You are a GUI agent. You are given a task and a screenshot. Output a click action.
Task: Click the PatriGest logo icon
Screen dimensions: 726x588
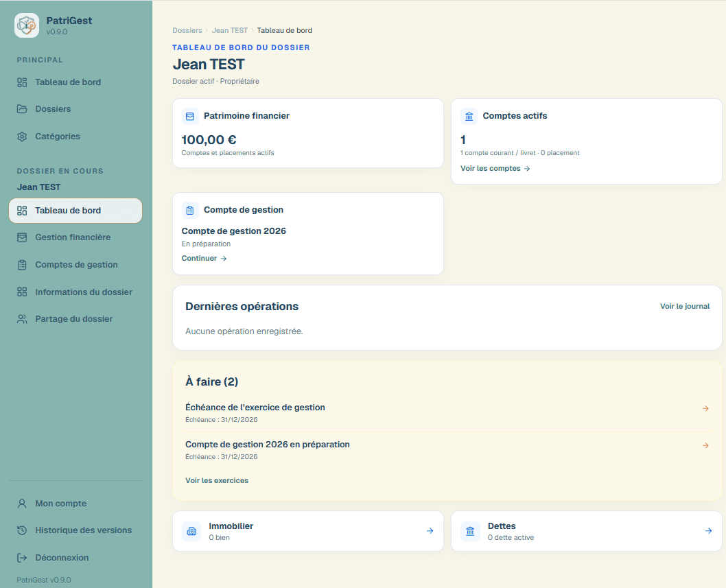(x=27, y=25)
